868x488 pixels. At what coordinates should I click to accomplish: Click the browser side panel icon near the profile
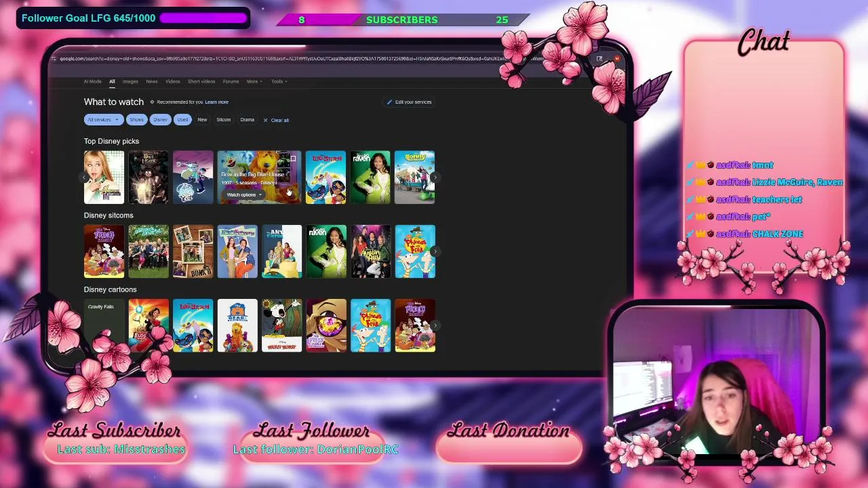coord(599,59)
